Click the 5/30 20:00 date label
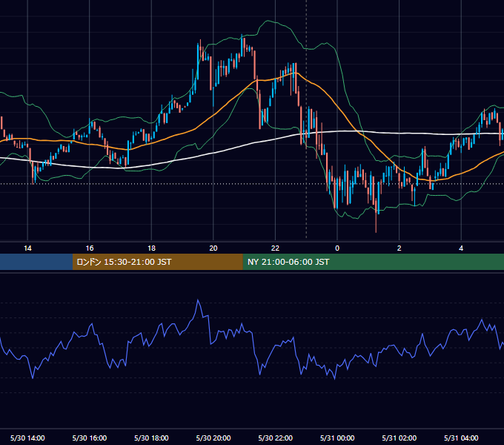The width and height of the screenshot is (504, 445). pos(213,438)
